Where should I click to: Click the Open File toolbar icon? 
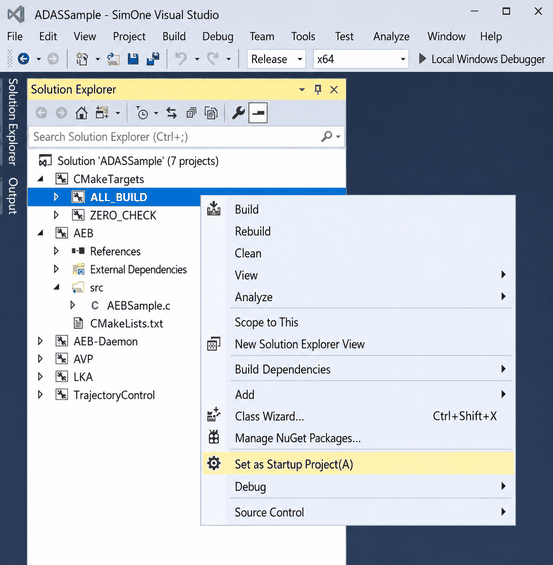[113, 59]
